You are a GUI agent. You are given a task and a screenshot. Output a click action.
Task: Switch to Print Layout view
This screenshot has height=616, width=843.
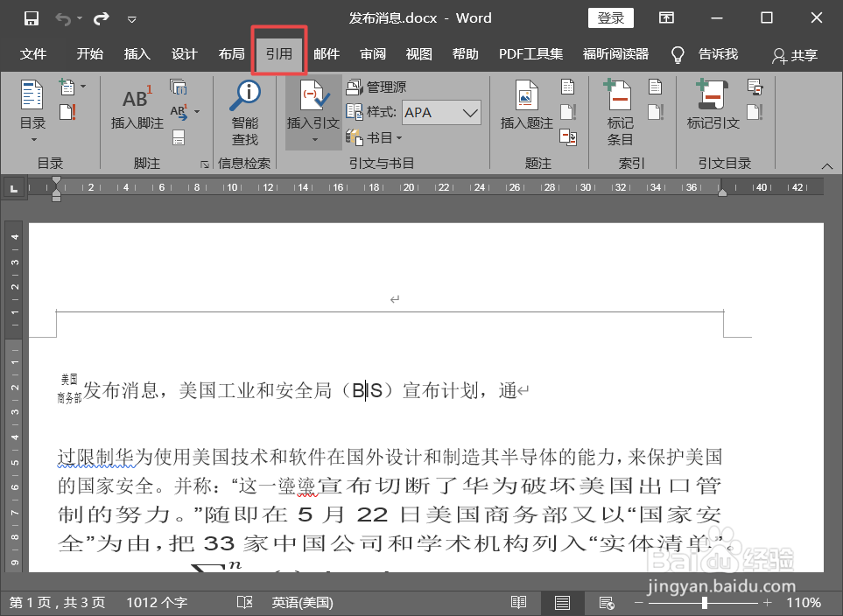(x=562, y=603)
